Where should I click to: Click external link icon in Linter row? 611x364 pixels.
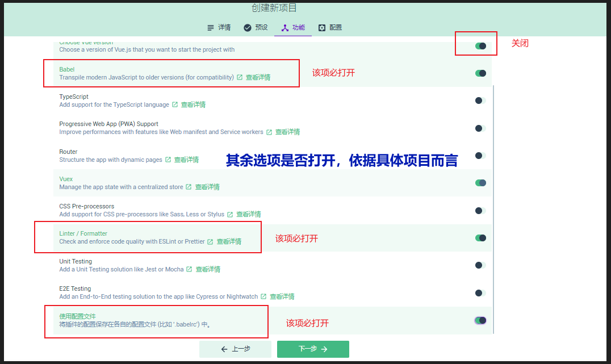pos(210,242)
